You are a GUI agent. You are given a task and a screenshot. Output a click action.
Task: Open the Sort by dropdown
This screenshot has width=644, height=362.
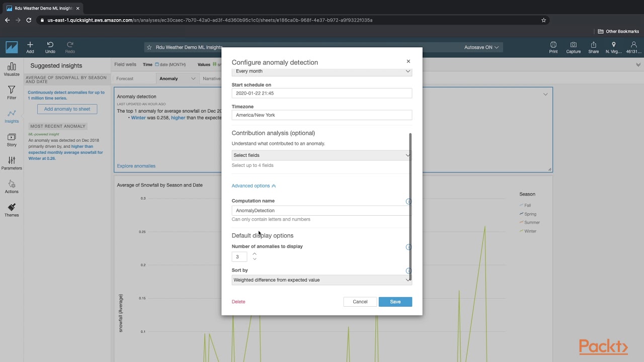click(322, 280)
